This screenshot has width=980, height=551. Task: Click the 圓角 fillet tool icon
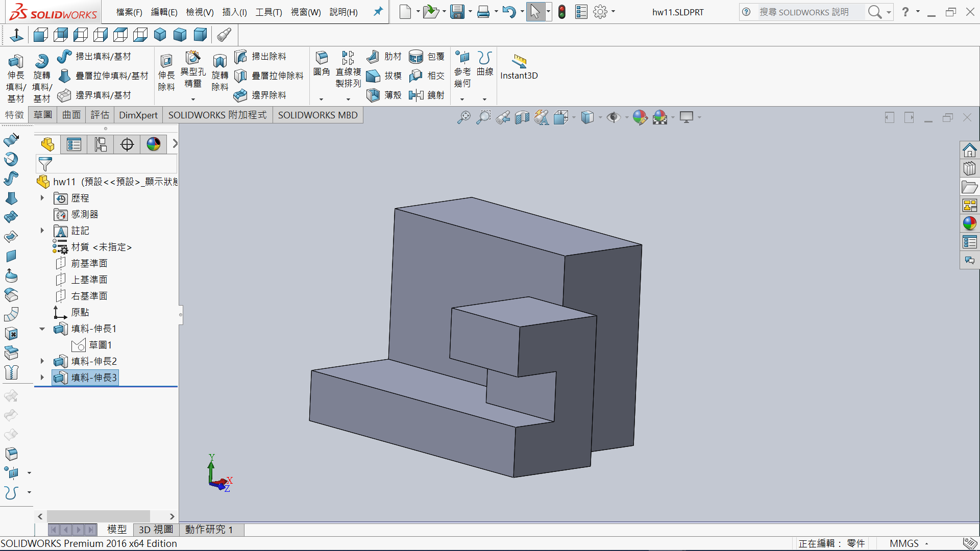coord(322,58)
